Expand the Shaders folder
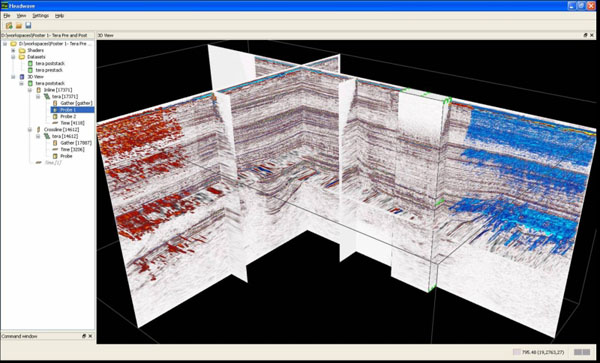This screenshot has width=600, height=363. coord(13,50)
